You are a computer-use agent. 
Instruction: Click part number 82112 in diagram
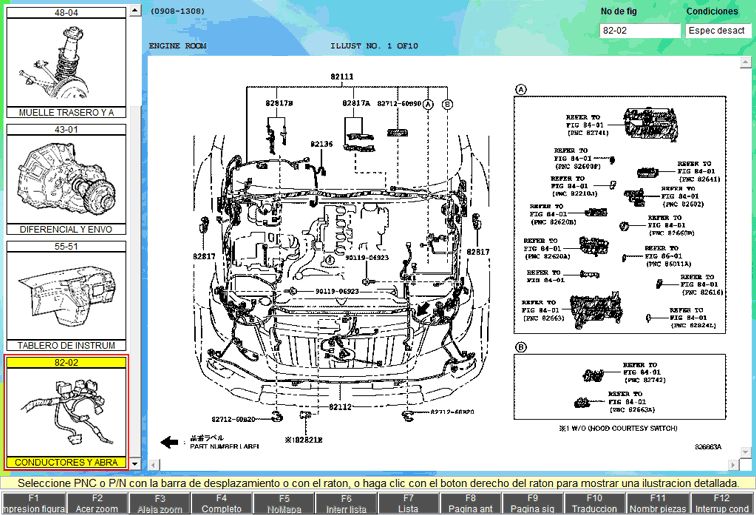[340, 407]
